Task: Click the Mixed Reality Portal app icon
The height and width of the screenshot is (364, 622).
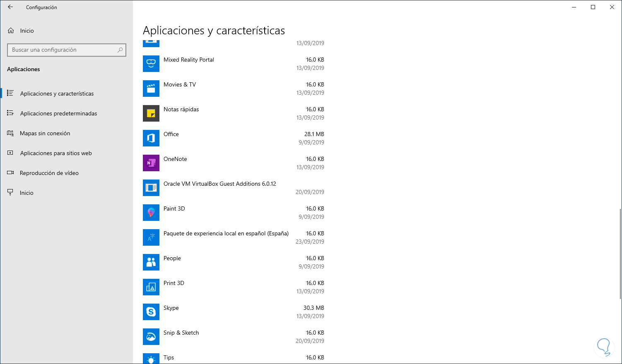Action: tap(151, 64)
